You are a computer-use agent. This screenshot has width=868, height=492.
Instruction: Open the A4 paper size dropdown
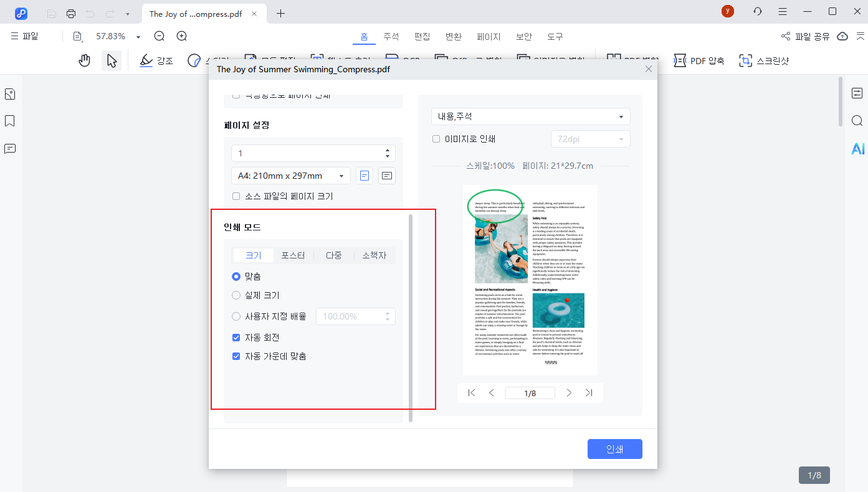[290, 175]
